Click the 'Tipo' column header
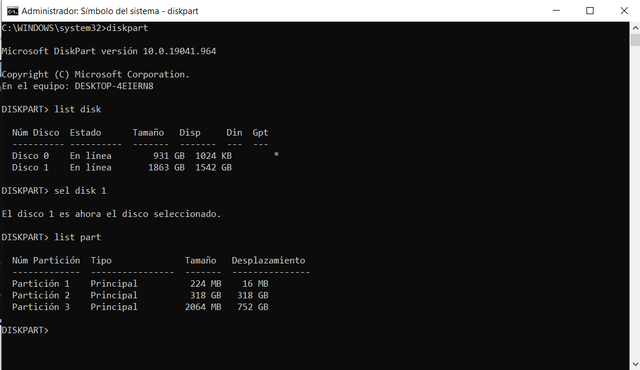Image resolution: width=640 pixels, height=370 pixels. pyautogui.click(x=101, y=260)
